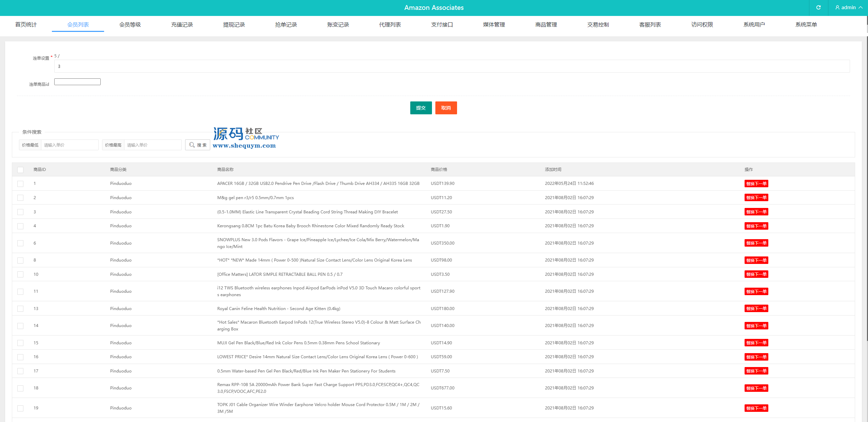Click the 商品价格 column header
The image size is (868, 422).
click(439, 169)
